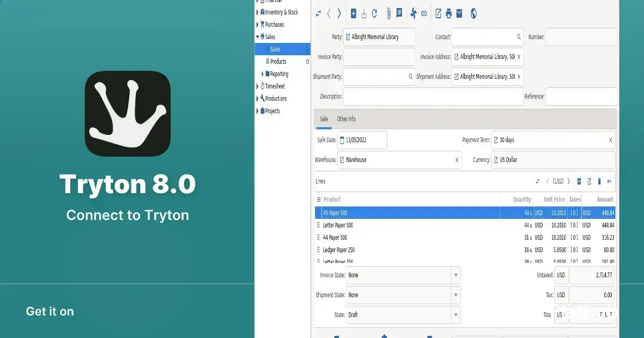Image resolution: width=644 pixels, height=338 pixels.
Task: Collapse the Sales parent tree node
Action: pyautogui.click(x=257, y=37)
